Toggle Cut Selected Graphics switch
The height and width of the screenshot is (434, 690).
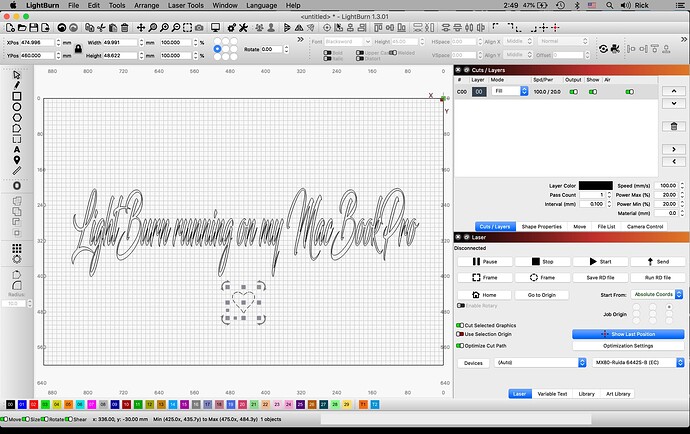tap(460, 325)
